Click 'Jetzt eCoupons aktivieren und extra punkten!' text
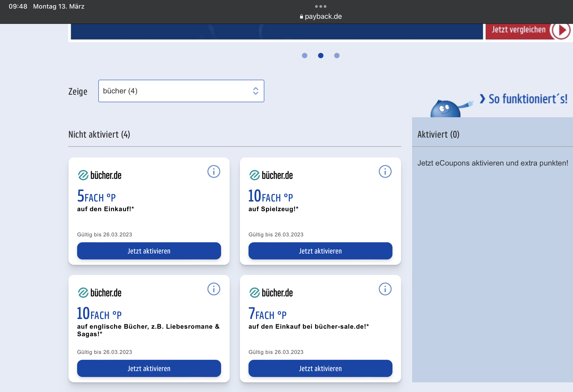573x392 pixels. [493, 163]
